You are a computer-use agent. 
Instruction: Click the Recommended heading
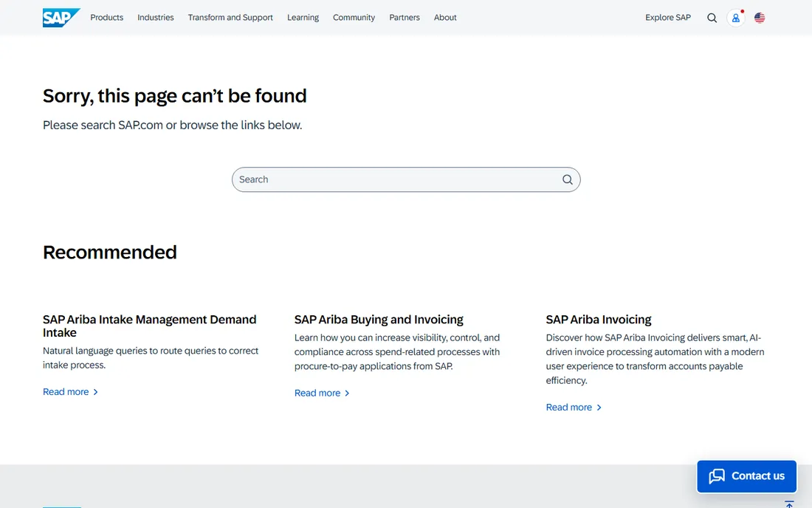[x=110, y=253]
